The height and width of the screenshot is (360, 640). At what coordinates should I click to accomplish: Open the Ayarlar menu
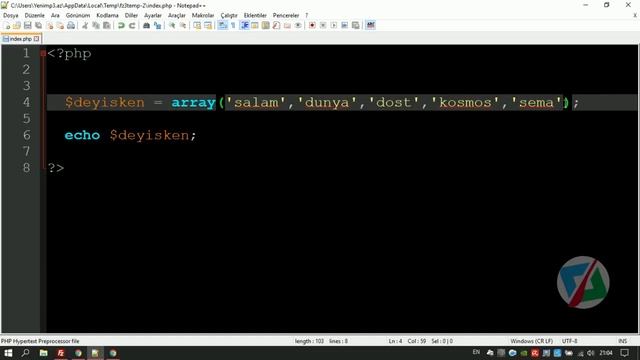pos(153,15)
